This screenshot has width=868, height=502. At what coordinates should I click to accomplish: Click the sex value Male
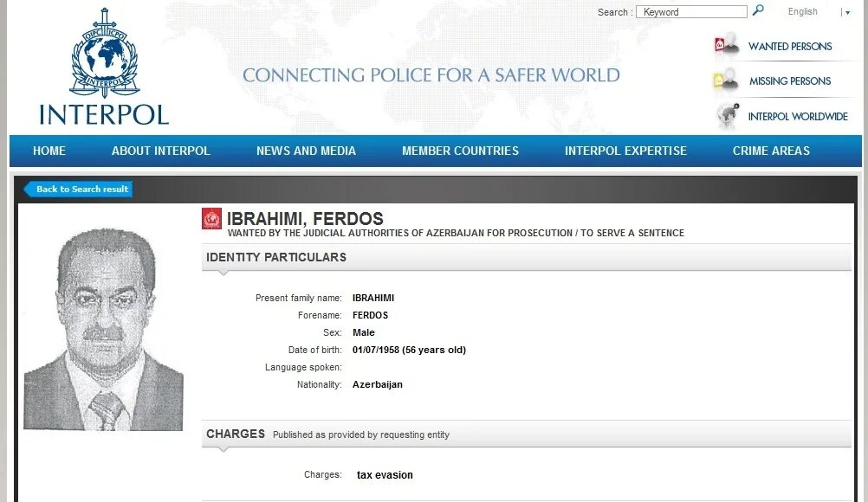(x=364, y=333)
